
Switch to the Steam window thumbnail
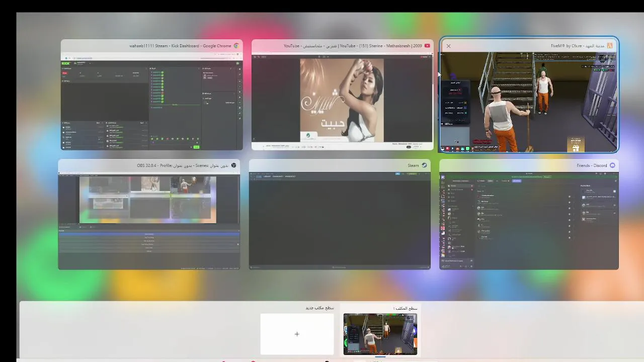coord(340,215)
